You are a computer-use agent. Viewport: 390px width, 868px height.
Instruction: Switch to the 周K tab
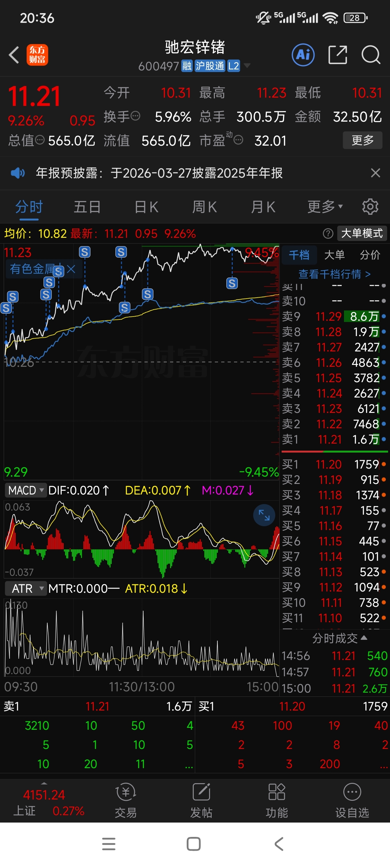tap(204, 206)
